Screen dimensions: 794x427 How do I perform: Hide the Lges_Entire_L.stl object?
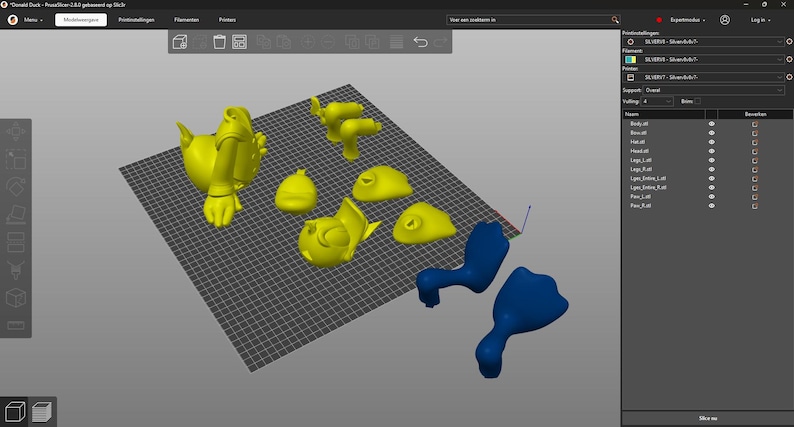coord(711,178)
